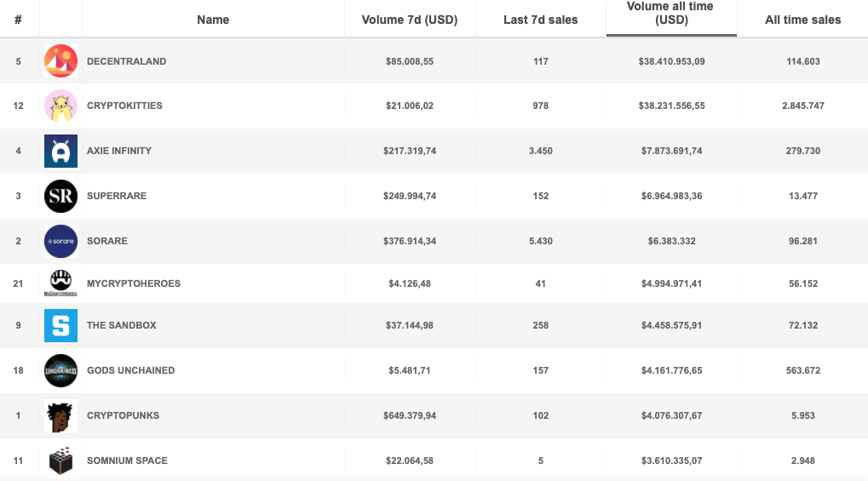Click the 5.953 all time sales value
Image resolution: width=868 pixels, height=481 pixels.
click(x=803, y=415)
